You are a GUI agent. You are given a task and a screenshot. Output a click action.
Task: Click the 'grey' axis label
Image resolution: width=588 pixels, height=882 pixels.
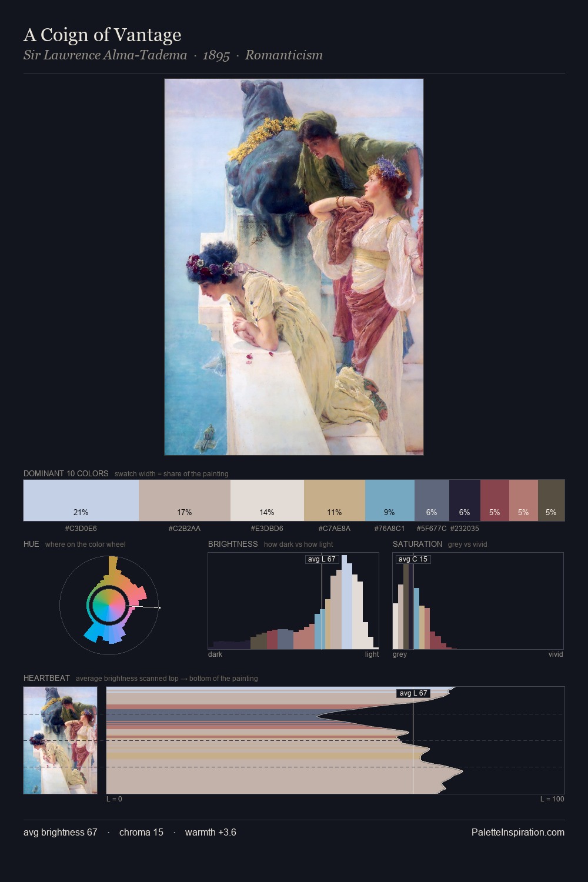click(400, 654)
